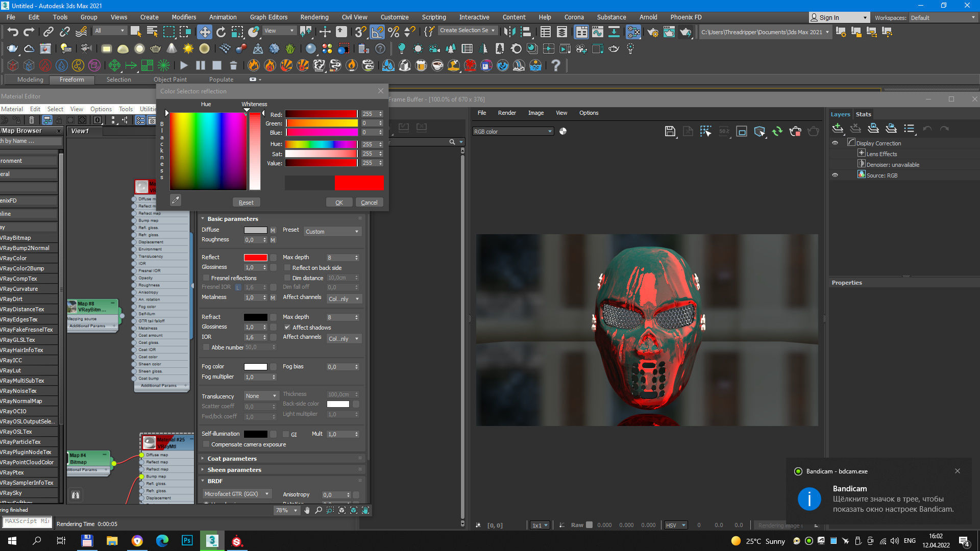
Task: Enable Abbe number checkbox
Action: coord(206,347)
